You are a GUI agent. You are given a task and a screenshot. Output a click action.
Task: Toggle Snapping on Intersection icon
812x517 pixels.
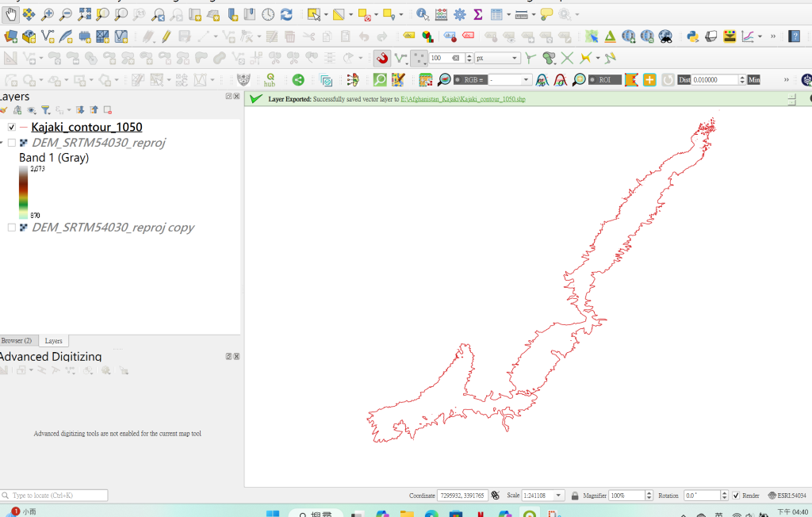[568, 58]
